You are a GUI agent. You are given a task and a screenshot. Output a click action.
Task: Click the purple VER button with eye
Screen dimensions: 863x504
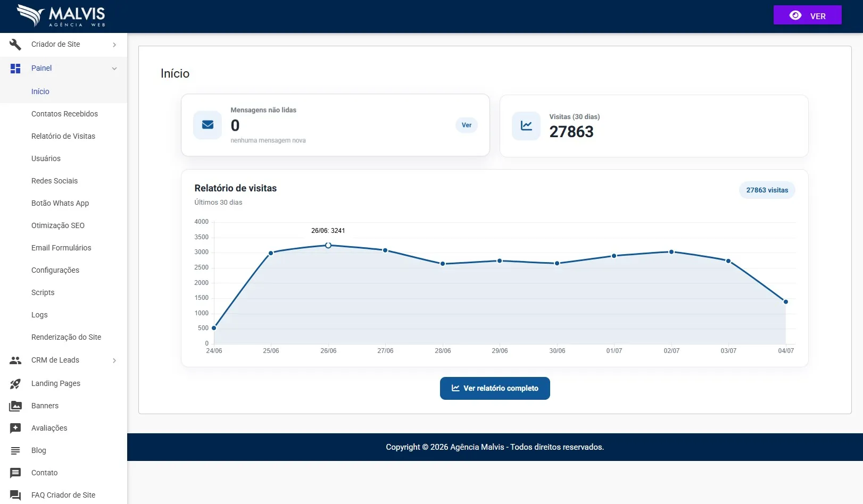pyautogui.click(x=807, y=15)
